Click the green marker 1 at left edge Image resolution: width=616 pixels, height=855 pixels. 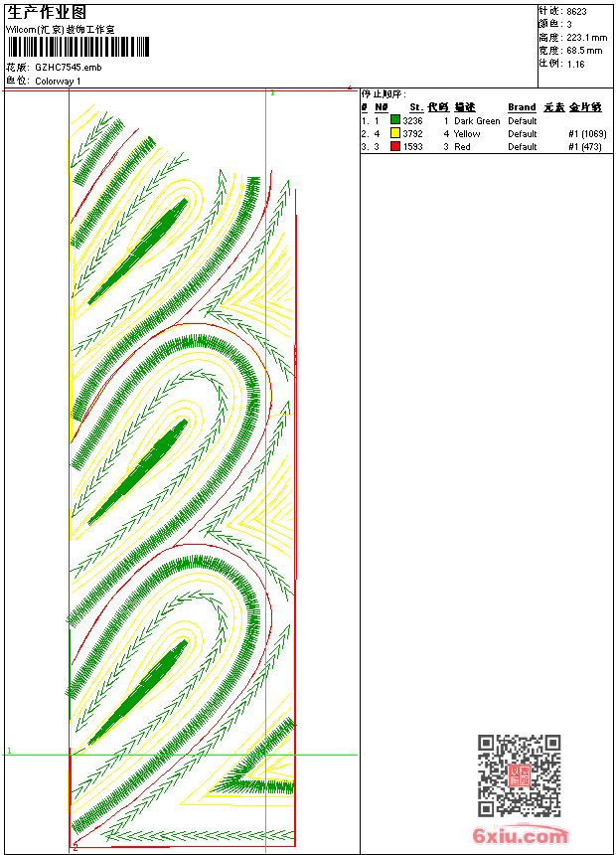click(9, 751)
